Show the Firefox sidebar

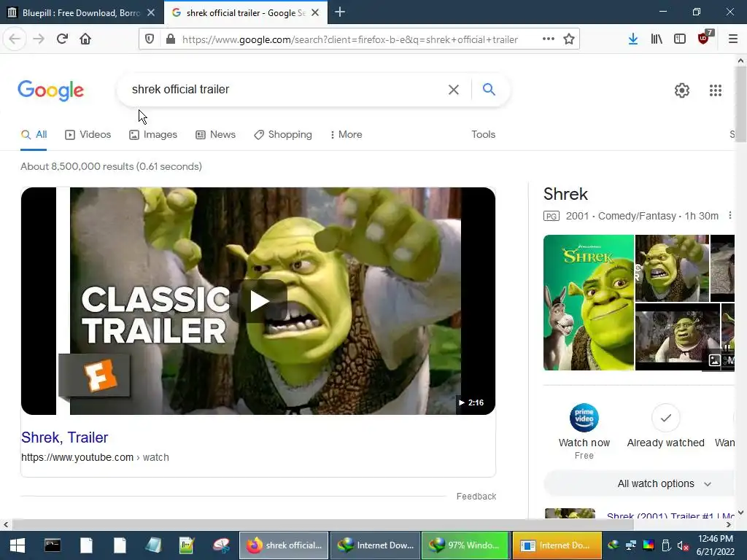click(680, 39)
